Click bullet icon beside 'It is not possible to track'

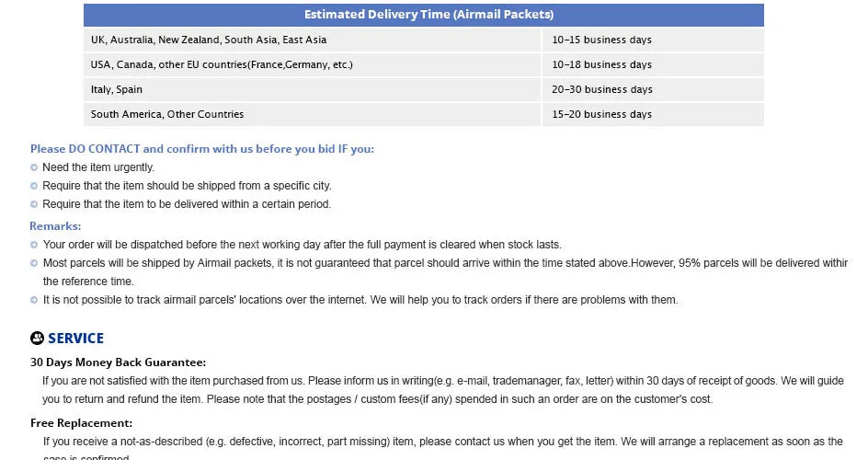[34, 300]
